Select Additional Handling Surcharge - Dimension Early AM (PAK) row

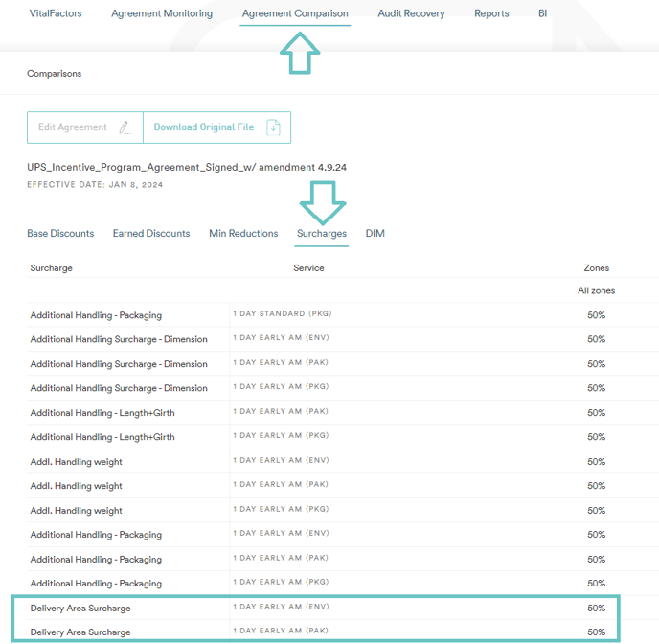click(x=343, y=363)
